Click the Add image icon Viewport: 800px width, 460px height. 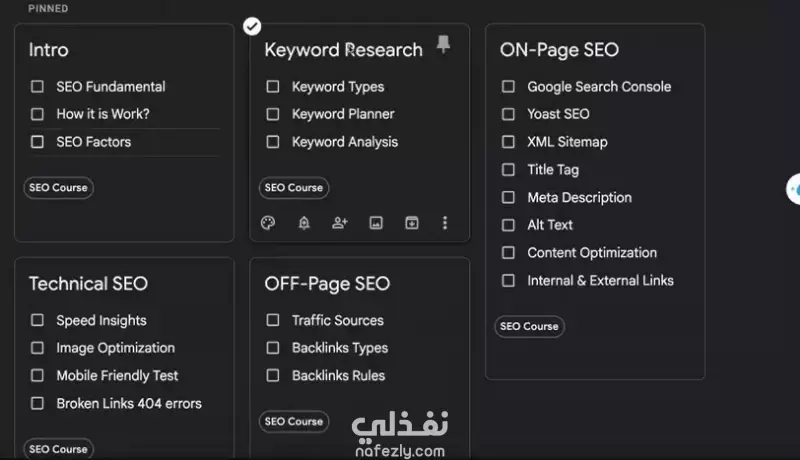(x=376, y=223)
